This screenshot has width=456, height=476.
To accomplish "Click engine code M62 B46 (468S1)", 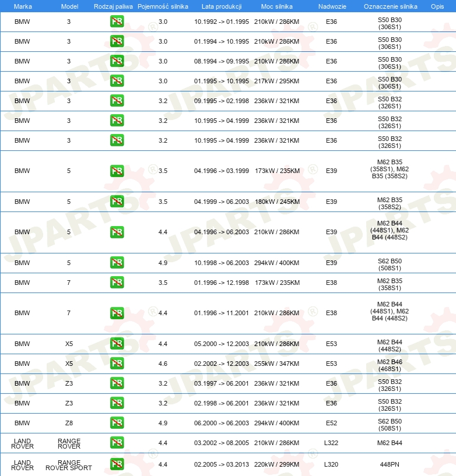I will [390, 365].
